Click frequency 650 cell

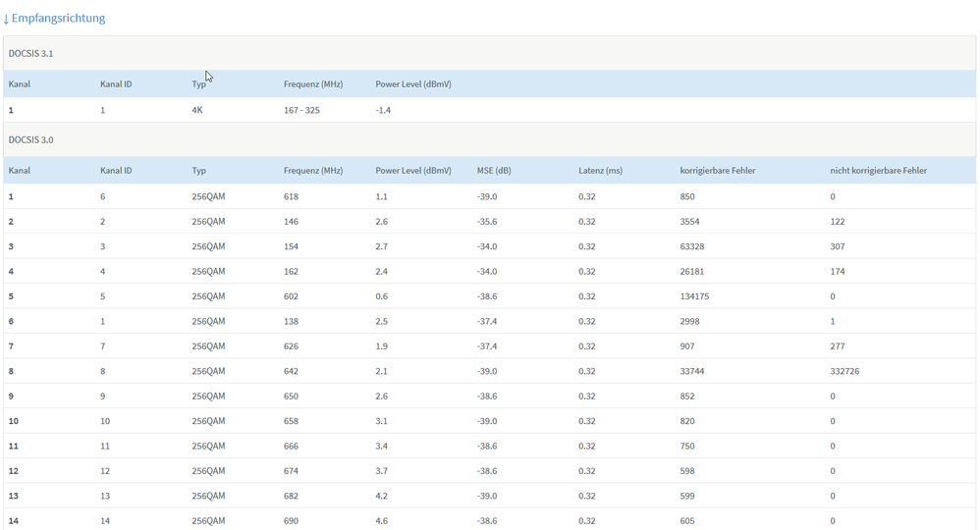(x=292, y=397)
